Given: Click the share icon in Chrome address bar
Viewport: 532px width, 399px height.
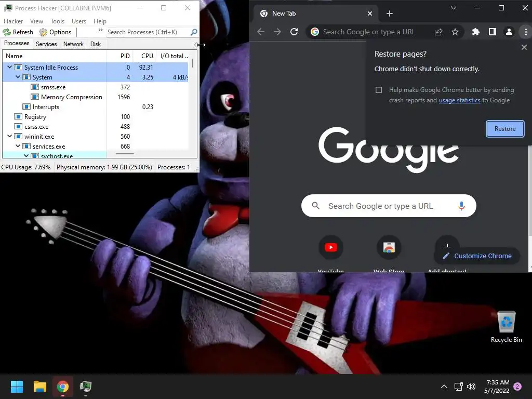Looking at the screenshot, I should pos(438,32).
